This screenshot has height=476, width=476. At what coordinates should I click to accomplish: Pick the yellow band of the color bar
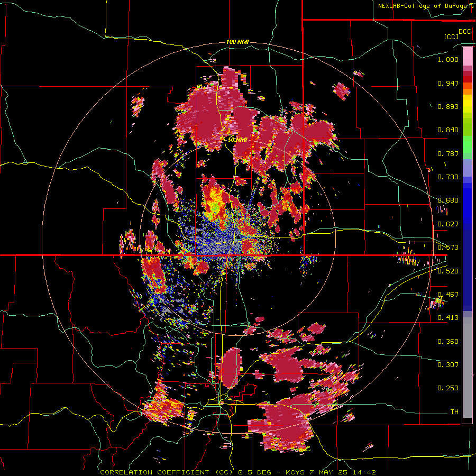point(467,104)
